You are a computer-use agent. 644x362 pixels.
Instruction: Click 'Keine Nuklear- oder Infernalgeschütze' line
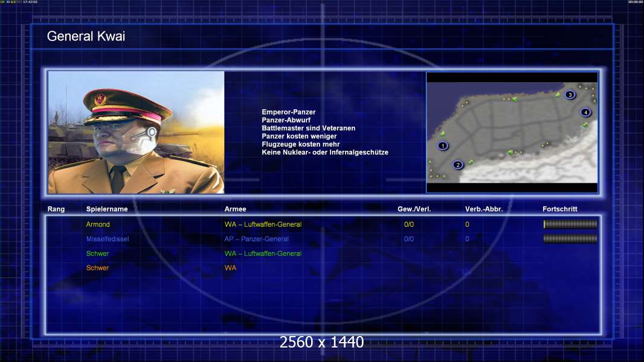pos(325,152)
